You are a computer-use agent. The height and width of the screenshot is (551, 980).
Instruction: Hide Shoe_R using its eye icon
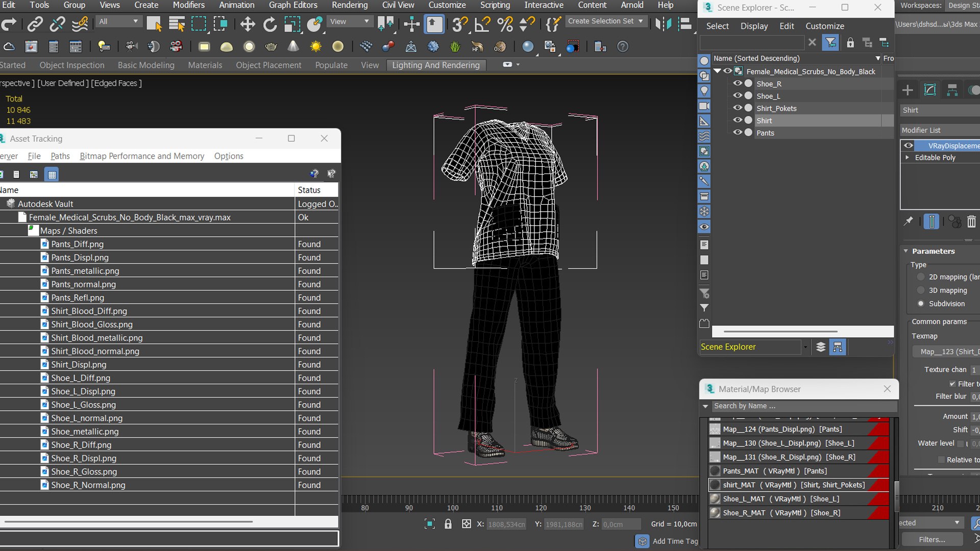point(738,83)
